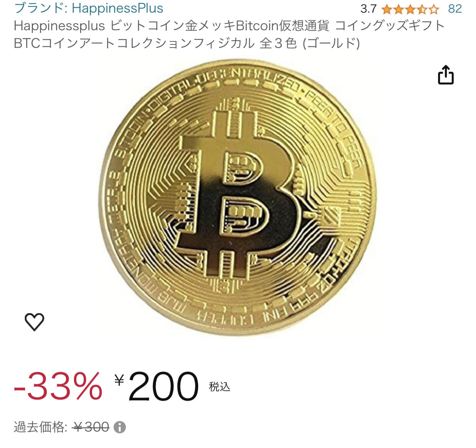Click the (ゴールド) color text in title
Image resolution: width=476 pixels, height=448 pixels.
point(331,43)
